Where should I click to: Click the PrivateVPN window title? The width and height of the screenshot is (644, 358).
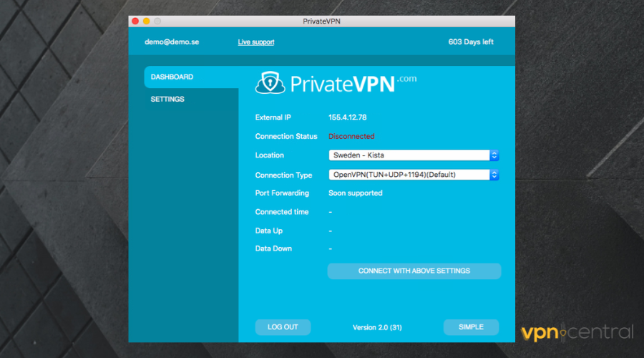click(x=321, y=21)
